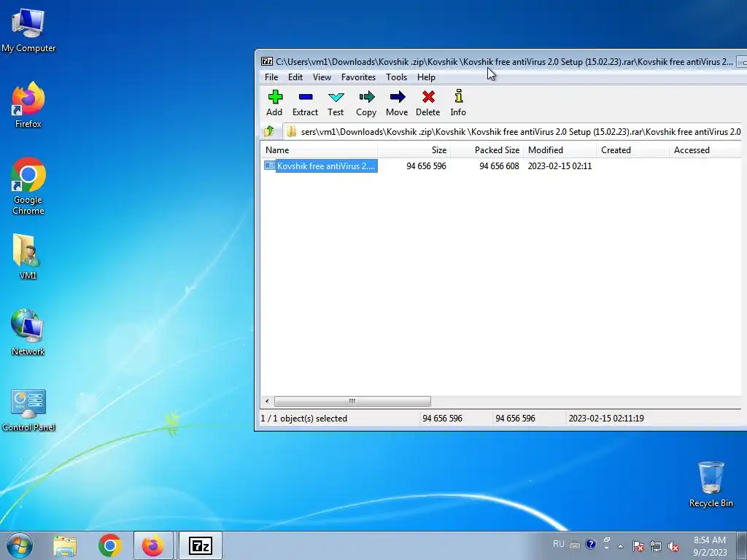Select the Kovshik free antiVirus file row
This screenshot has height=560, width=747.
(321, 166)
